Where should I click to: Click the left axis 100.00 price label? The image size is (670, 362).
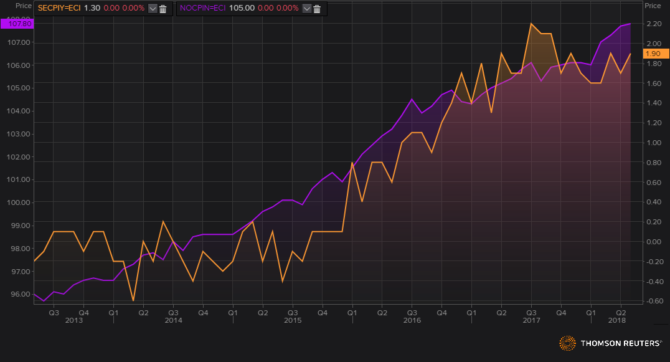(18, 203)
